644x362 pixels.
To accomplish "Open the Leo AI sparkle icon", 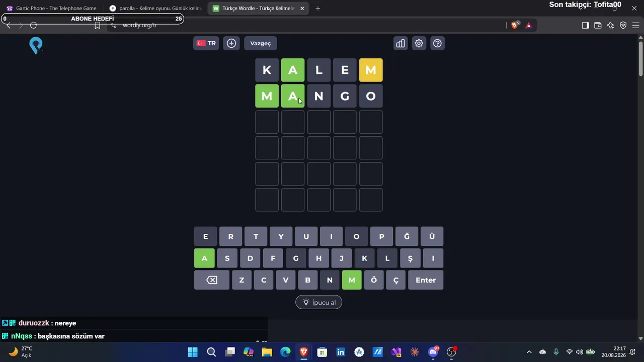I will point(610,25).
